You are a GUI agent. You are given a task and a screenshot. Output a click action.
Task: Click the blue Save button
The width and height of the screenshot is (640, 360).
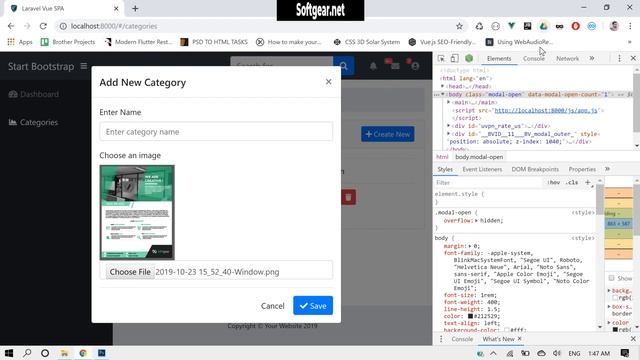click(x=313, y=306)
